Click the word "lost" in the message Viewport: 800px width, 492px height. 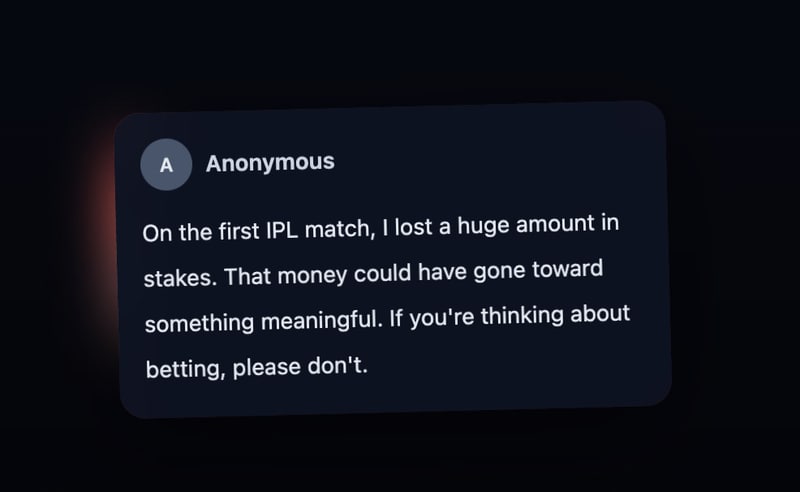point(415,227)
